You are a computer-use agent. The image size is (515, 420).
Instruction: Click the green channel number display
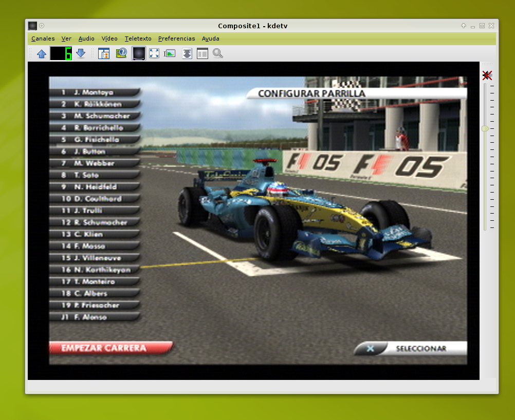[61, 53]
